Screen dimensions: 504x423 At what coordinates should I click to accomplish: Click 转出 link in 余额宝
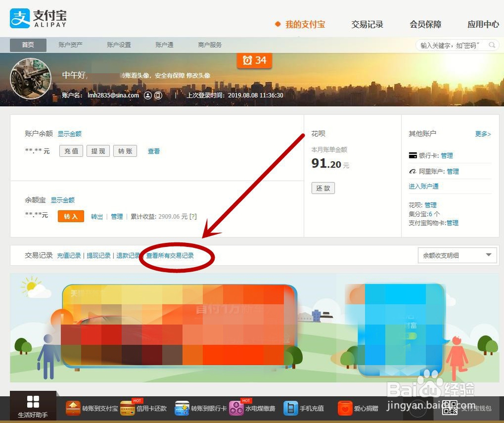pyautogui.click(x=97, y=217)
